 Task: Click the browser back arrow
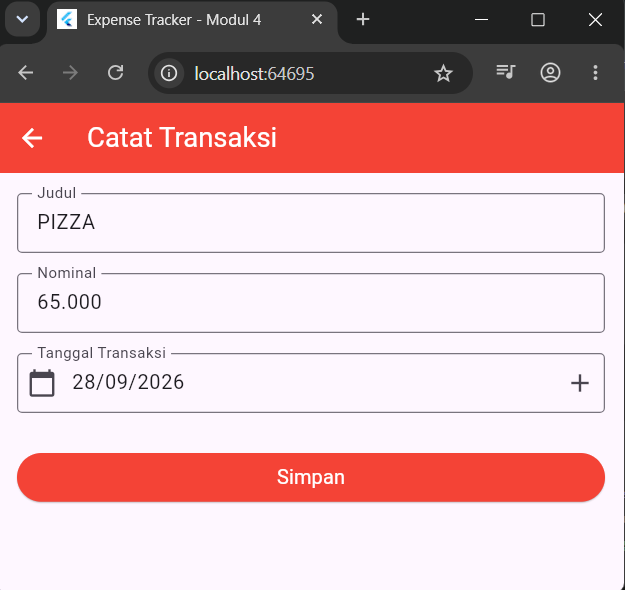26,73
